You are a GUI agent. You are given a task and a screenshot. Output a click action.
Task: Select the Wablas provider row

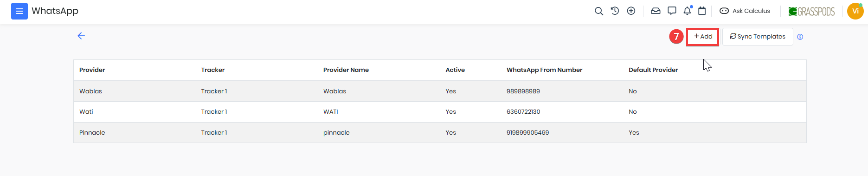[440, 91]
